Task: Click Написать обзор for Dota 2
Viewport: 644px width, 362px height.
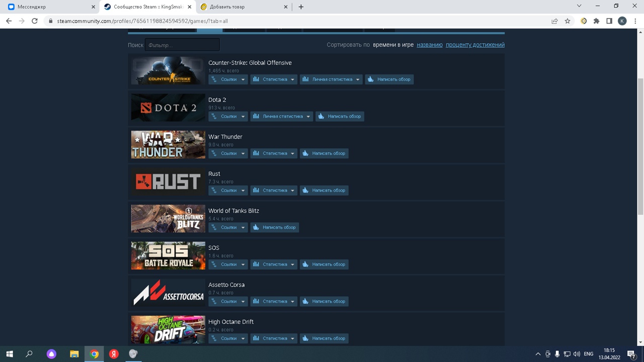Action: [340, 116]
